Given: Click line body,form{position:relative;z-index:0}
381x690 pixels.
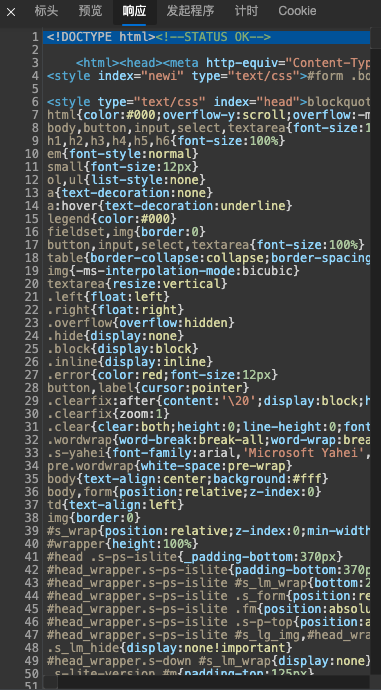Looking at the screenshot, I should [x=184, y=492].
